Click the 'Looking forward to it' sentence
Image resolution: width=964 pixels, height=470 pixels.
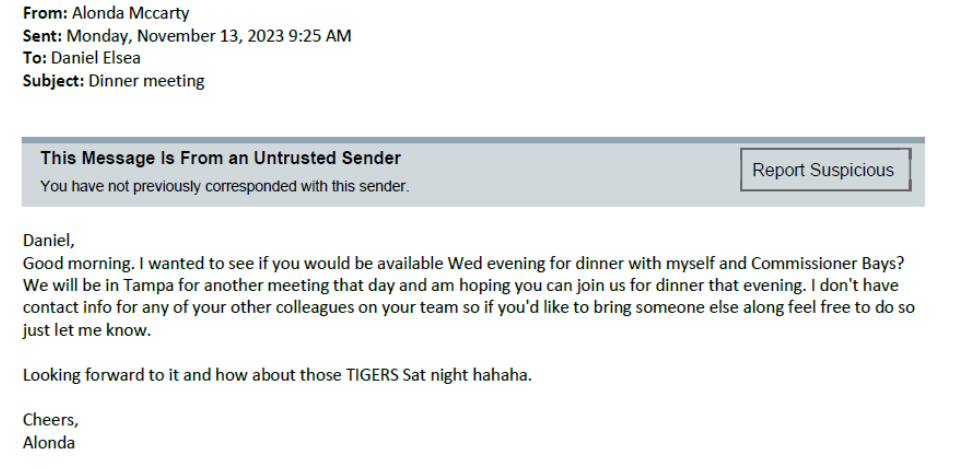[98, 375]
